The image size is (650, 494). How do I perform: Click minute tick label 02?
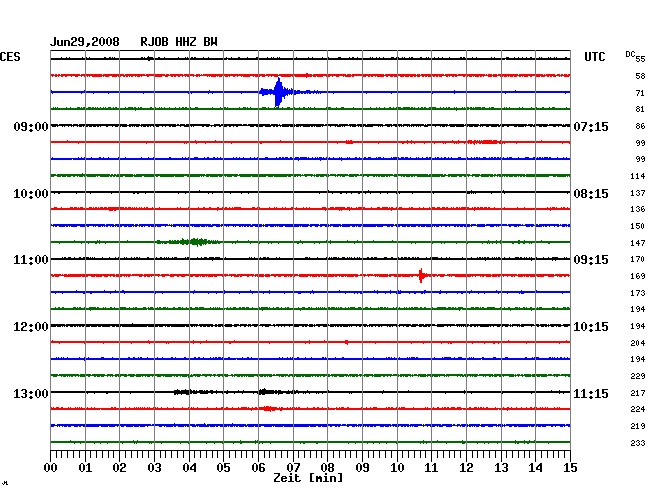pyautogui.click(x=119, y=467)
